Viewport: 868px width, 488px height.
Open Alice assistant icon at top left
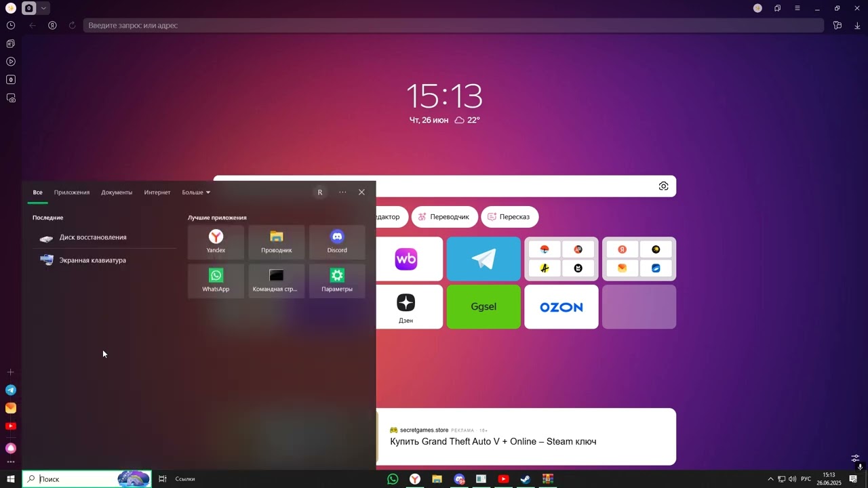[10, 8]
